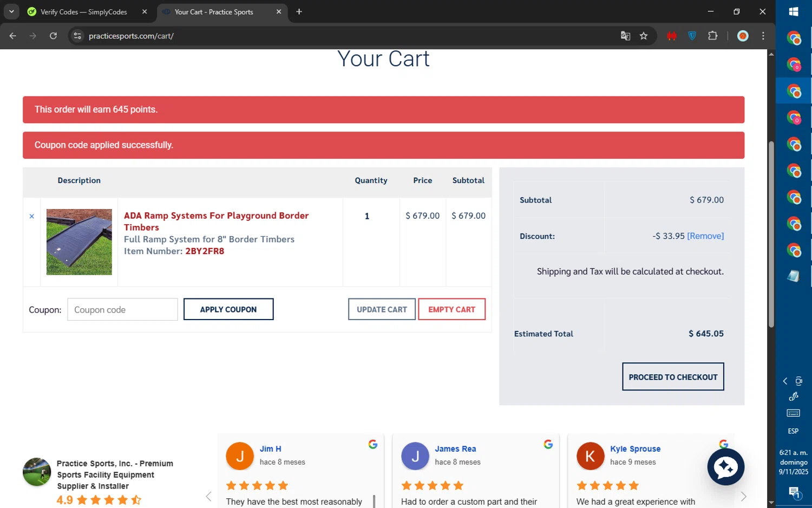Viewport: 812px width, 508px height.
Task: Click the item number 2BY2FR8
Action: pos(205,251)
